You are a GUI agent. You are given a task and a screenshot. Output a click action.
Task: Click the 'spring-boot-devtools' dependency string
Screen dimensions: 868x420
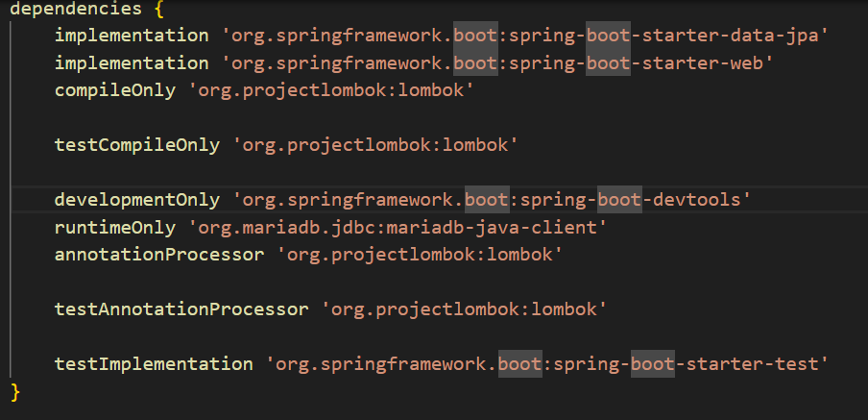coord(492,200)
